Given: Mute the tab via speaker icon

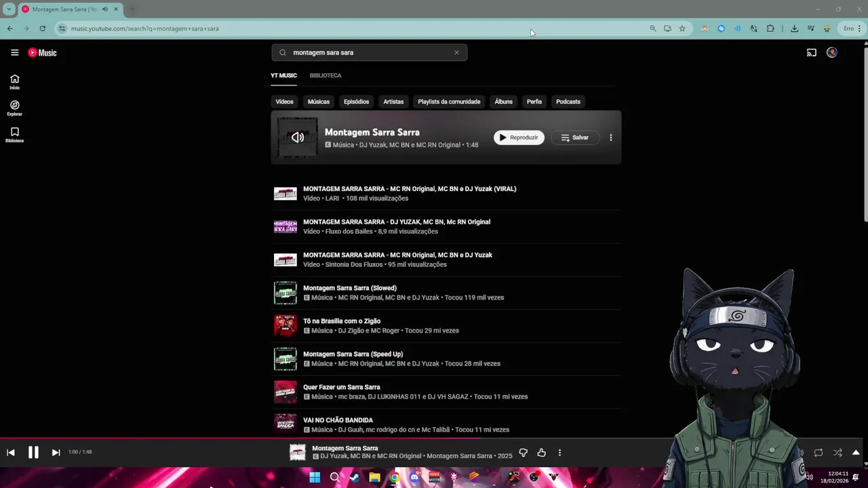Looking at the screenshot, I should [x=104, y=9].
